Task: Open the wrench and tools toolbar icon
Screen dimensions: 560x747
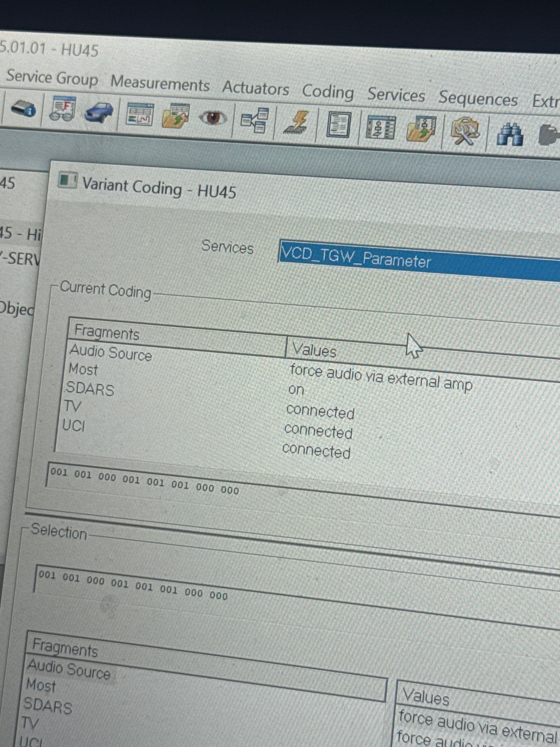Action: pos(465,131)
